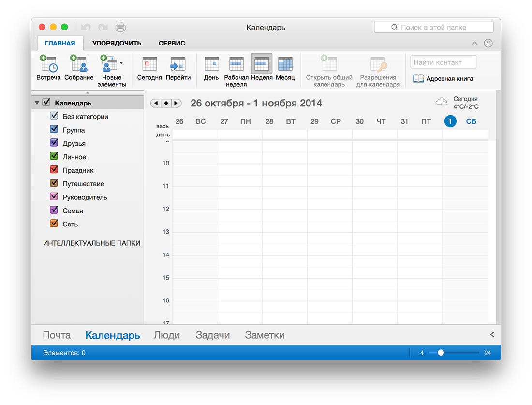Click Открыть общий календарь
Screen dimensions: 532x405
329,71
